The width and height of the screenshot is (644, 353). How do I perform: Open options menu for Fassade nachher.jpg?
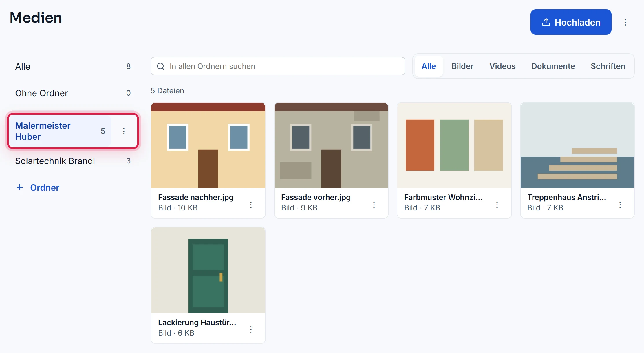point(251,205)
